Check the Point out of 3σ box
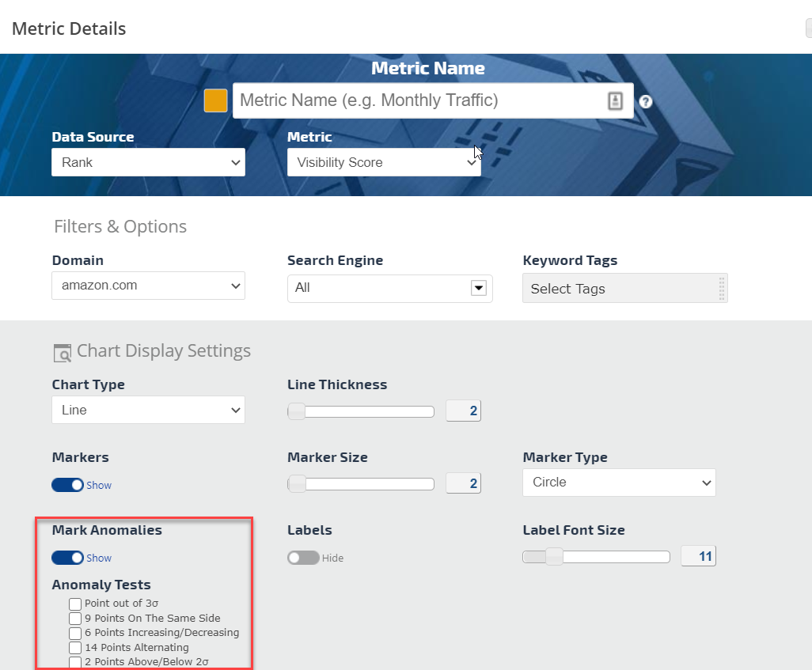The width and height of the screenshot is (812, 670). point(75,604)
